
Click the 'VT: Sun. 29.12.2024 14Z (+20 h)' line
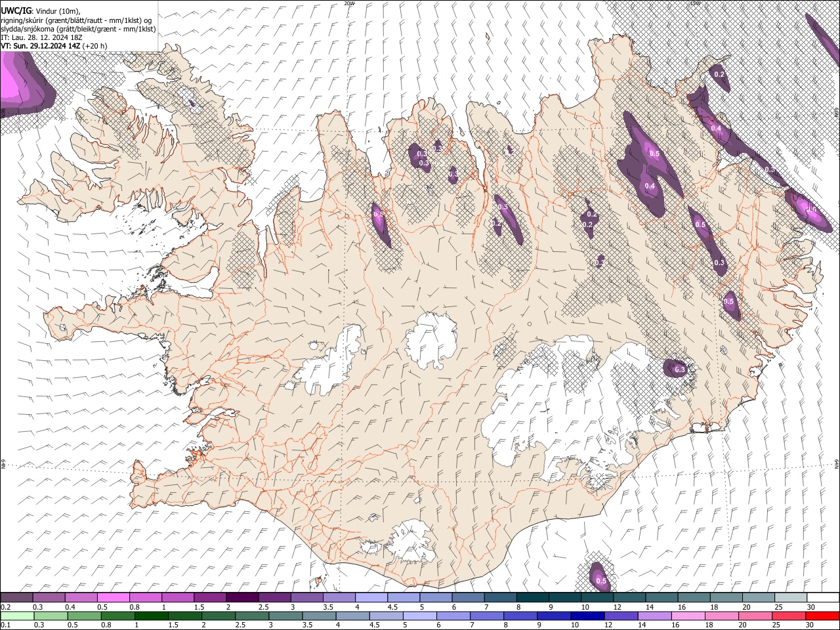point(54,46)
